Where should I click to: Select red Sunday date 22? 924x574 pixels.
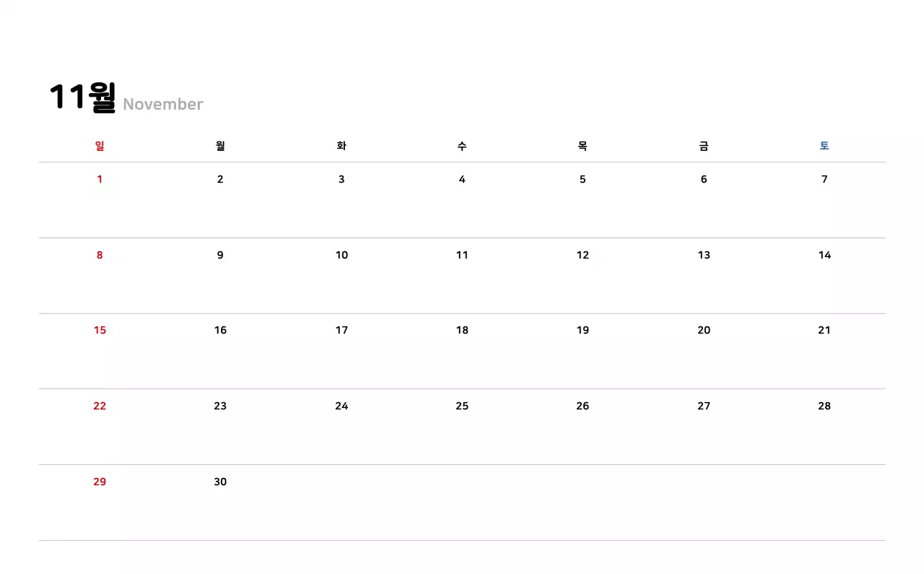click(100, 406)
